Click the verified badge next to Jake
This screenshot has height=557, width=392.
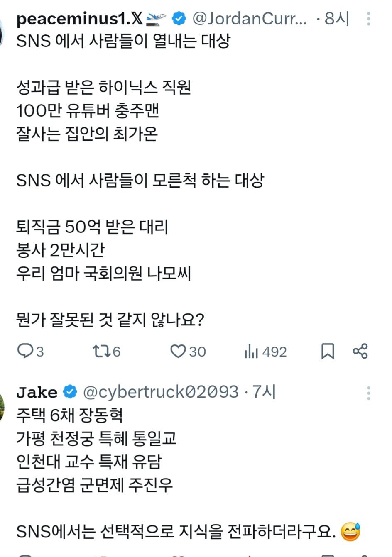point(69,392)
